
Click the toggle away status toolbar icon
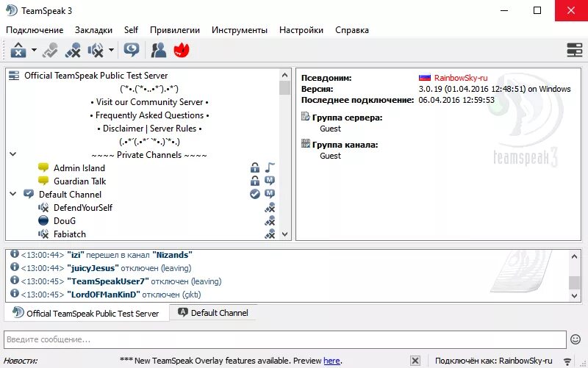[x=50, y=50]
